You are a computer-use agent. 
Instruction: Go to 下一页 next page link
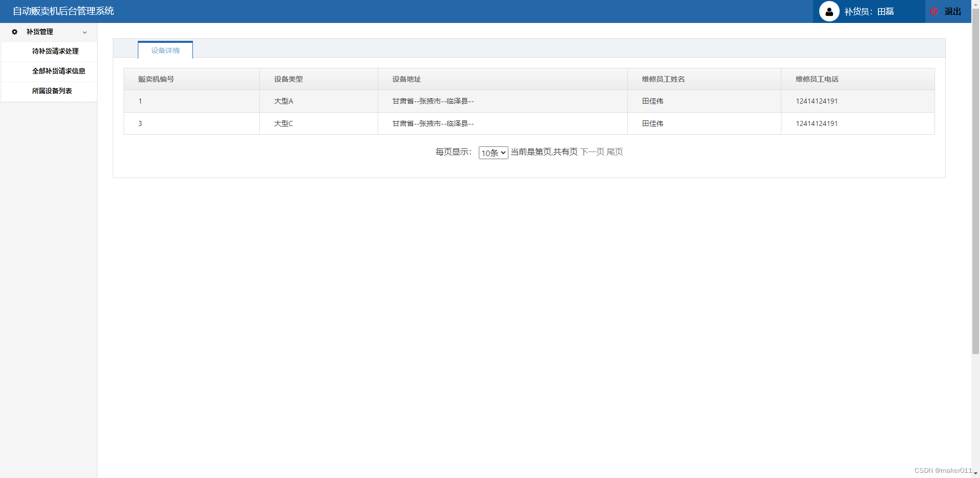(x=592, y=152)
